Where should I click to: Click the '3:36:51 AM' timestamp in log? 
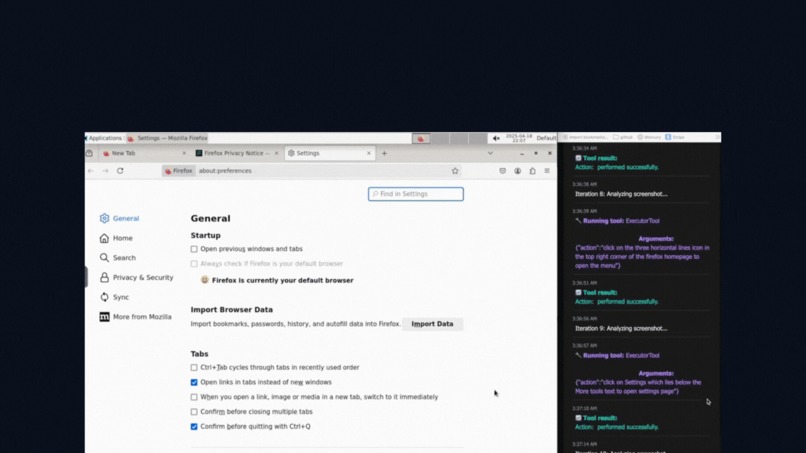coord(584,283)
